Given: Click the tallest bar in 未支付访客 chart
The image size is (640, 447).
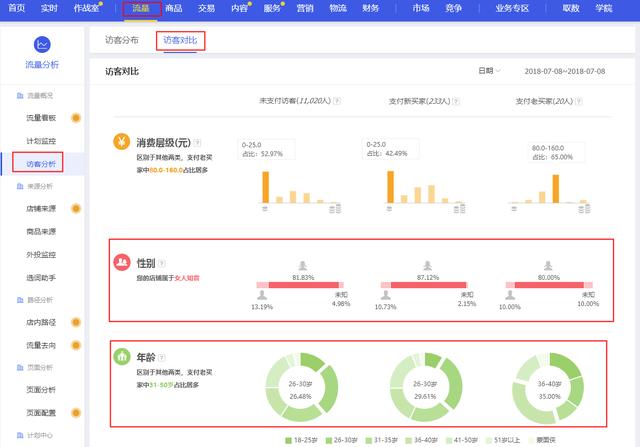Looking at the screenshot, I should (x=266, y=187).
